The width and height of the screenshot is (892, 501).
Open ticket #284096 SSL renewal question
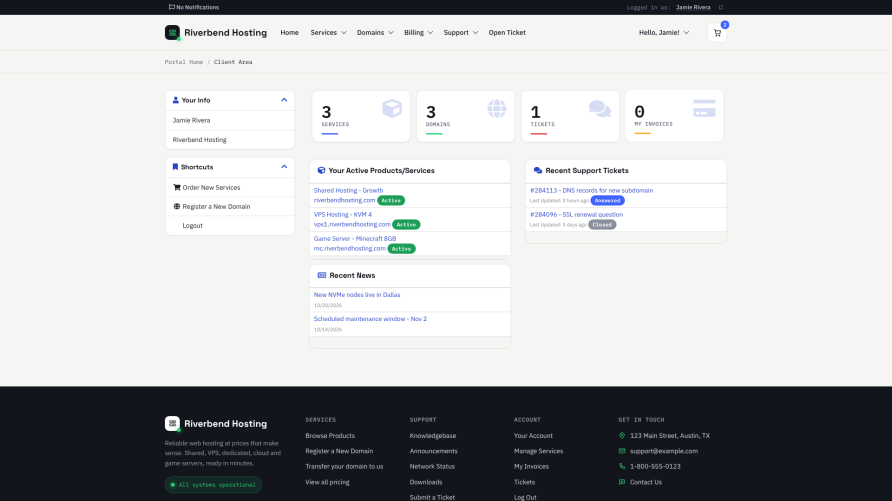point(576,214)
